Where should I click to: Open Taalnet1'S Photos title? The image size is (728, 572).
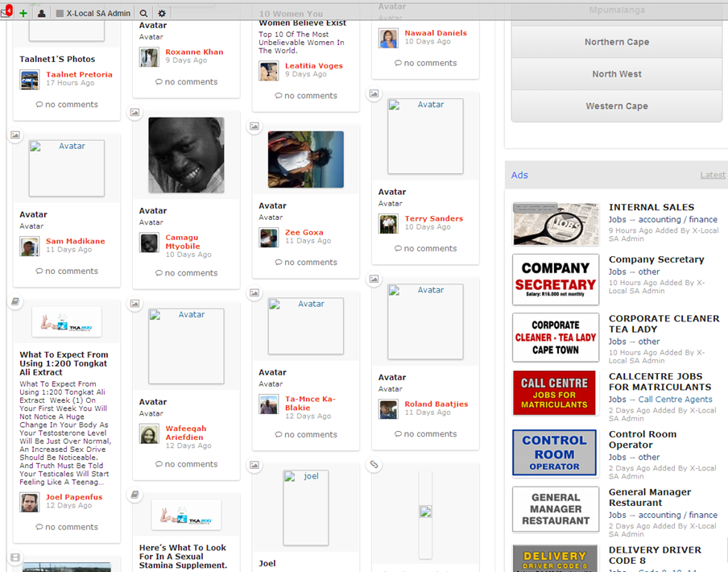[57, 59]
